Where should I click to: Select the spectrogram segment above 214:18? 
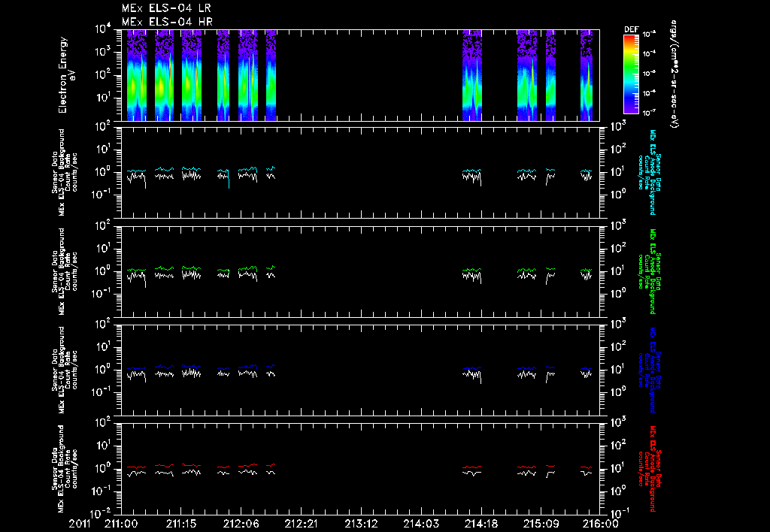coord(472,75)
